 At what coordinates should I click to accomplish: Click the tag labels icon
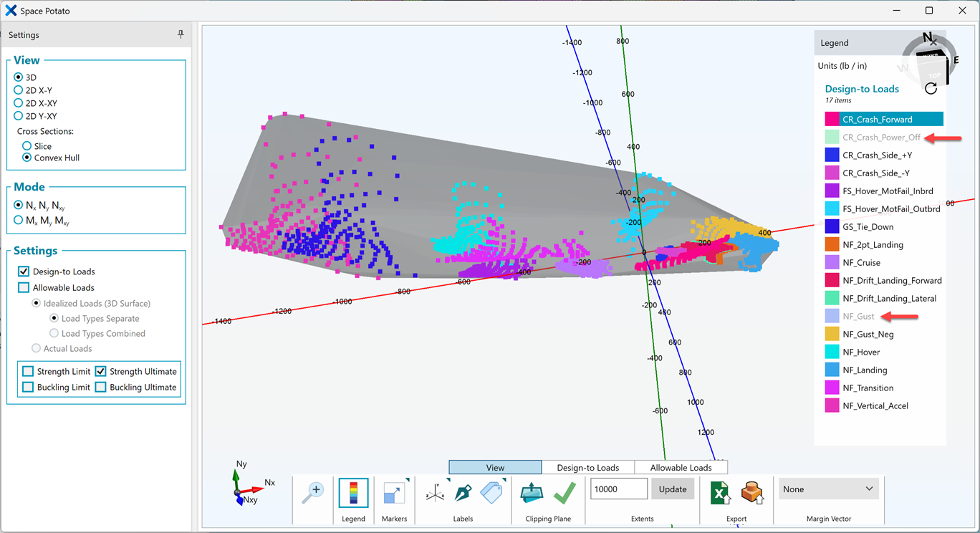(x=491, y=493)
